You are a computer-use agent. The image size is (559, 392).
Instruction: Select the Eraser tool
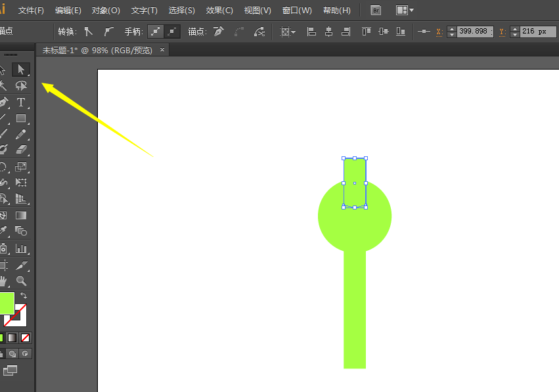[x=21, y=150]
